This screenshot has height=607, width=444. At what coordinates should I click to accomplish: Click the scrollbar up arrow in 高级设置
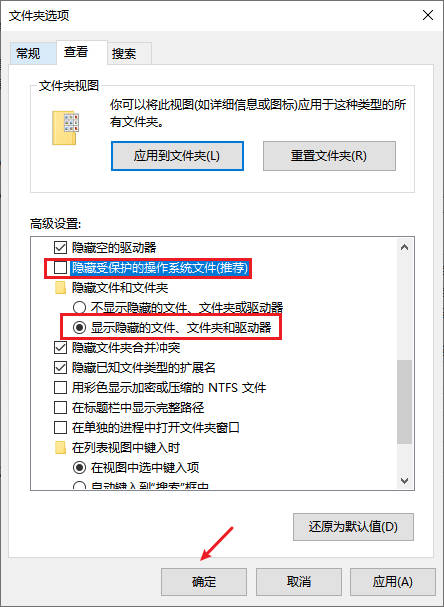[x=405, y=247]
